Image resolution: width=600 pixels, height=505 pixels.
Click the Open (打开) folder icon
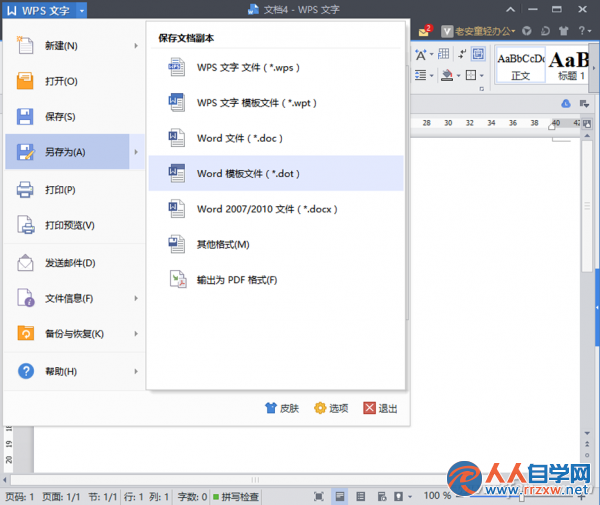[x=25, y=81]
